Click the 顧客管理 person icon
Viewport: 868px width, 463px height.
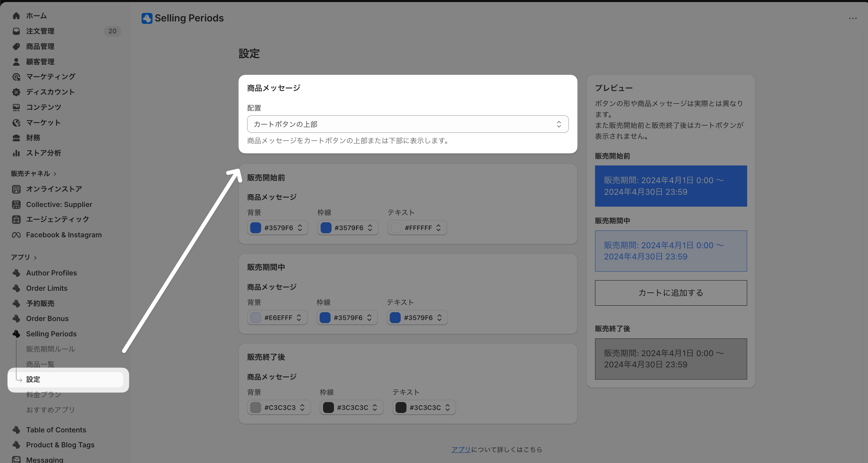click(16, 62)
